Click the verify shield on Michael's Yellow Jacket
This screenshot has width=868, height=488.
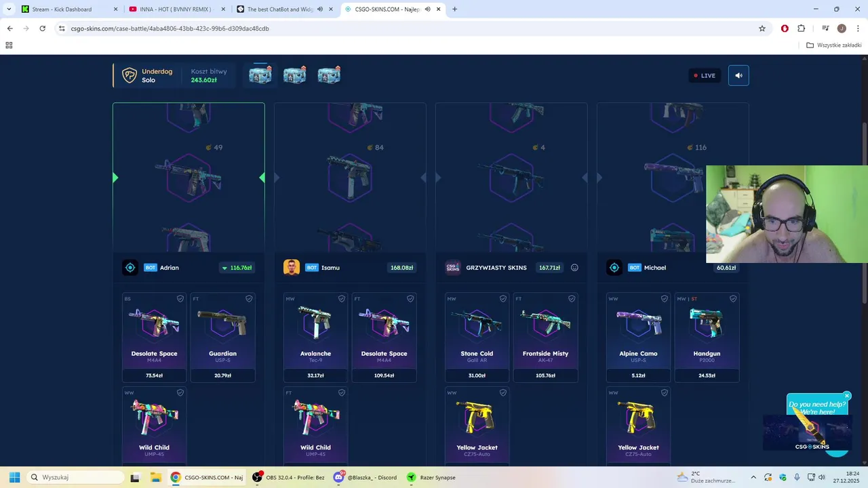(x=665, y=392)
